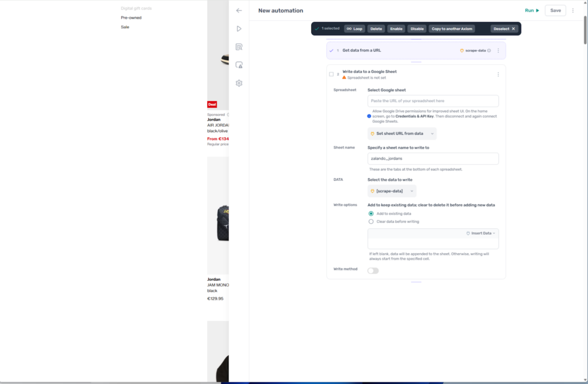Image resolution: width=588 pixels, height=384 pixels.
Task: Open the three-dot menu next to Save
Action: point(572,10)
